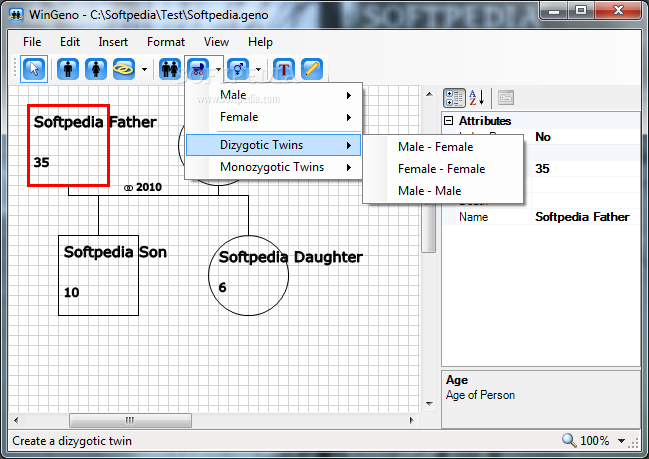Pick Female - Female twins option

(x=443, y=169)
